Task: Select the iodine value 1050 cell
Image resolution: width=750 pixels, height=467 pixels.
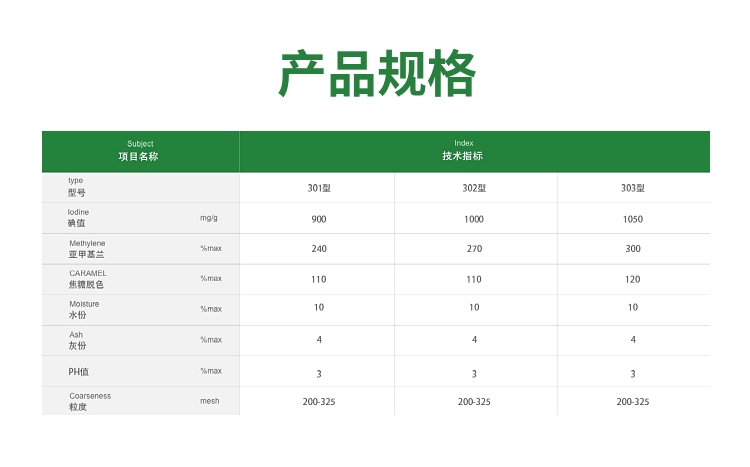Action: tap(632, 219)
